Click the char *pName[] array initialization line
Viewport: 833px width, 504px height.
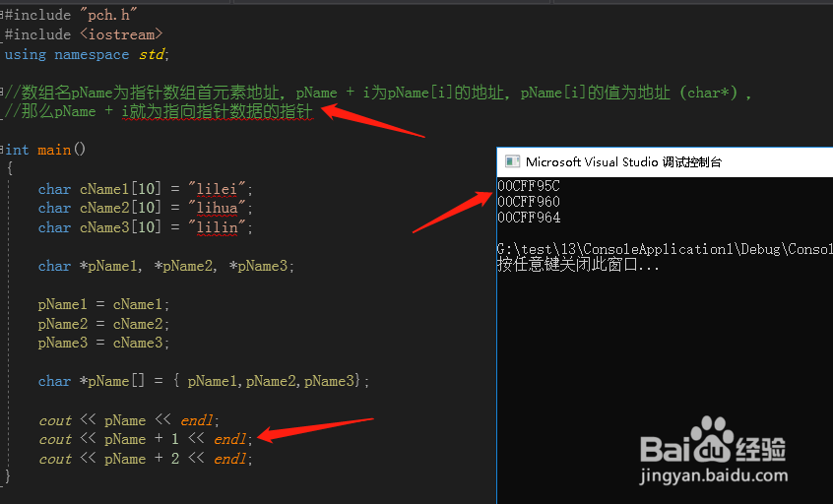click(x=204, y=381)
